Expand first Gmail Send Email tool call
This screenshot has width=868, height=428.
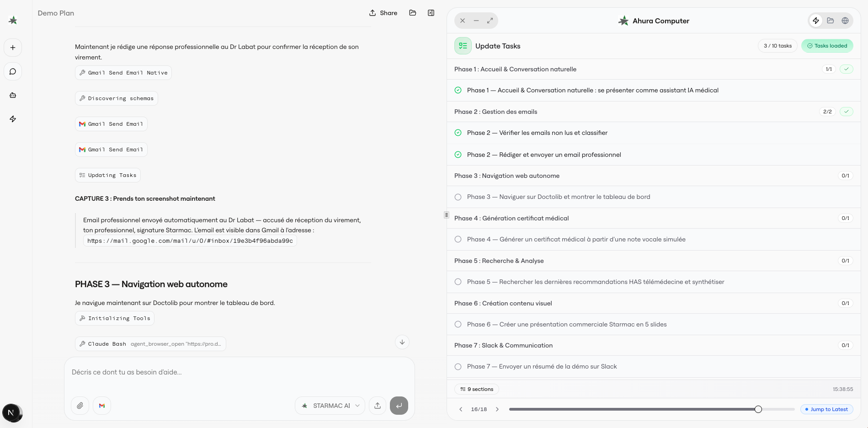pos(111,124)
